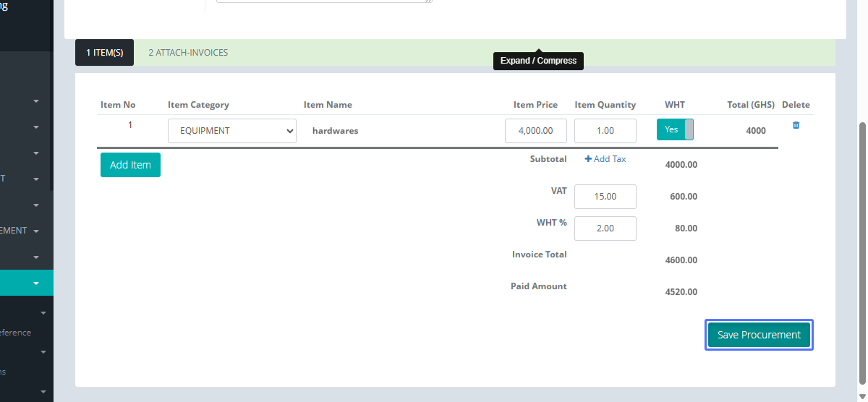Focus the WHT % input field

pos(605,228)
